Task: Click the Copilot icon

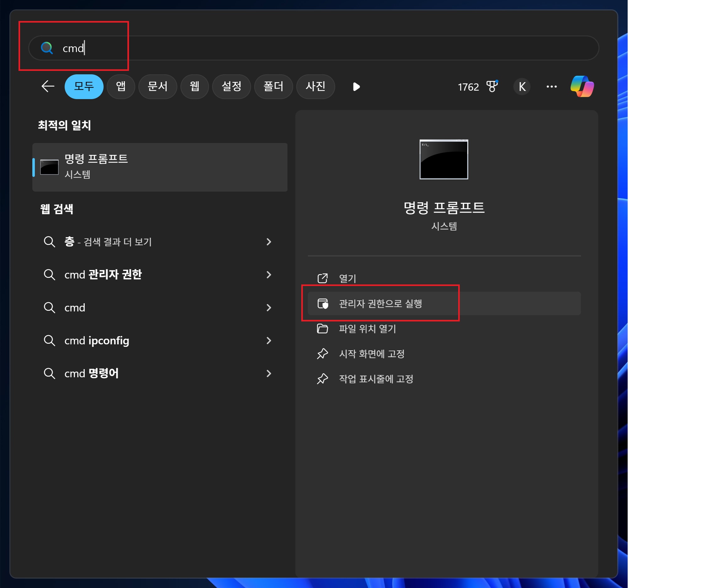Action: [582, 87]
